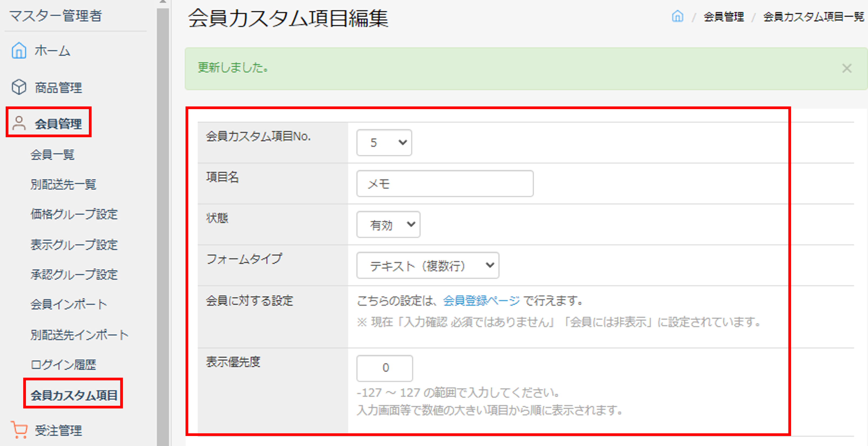
Task: Open 会員カスタム項目 submenu item
Action: point(74,395)
